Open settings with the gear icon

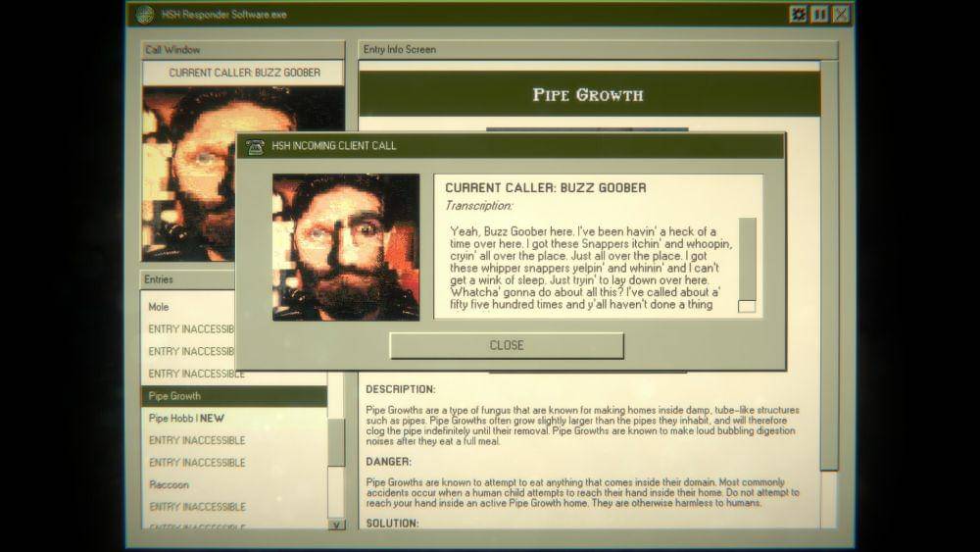click(799, 15)
